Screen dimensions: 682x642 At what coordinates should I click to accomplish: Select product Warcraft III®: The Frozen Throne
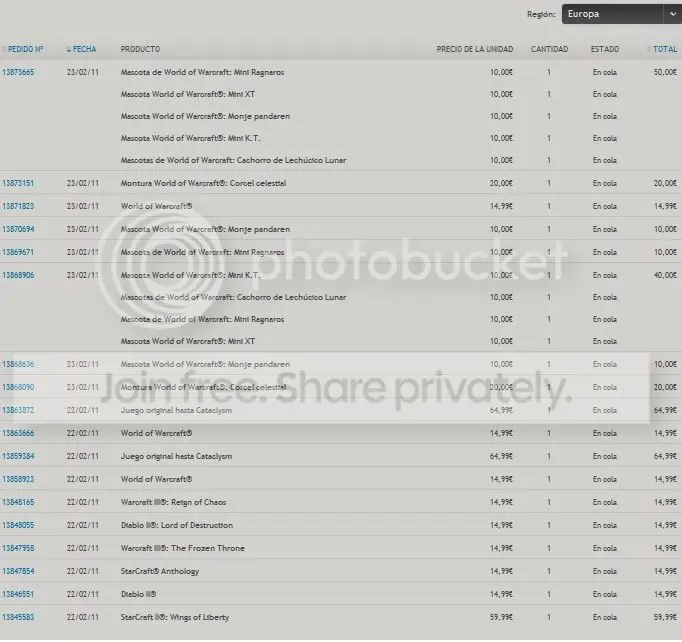(x=183, y=548)
